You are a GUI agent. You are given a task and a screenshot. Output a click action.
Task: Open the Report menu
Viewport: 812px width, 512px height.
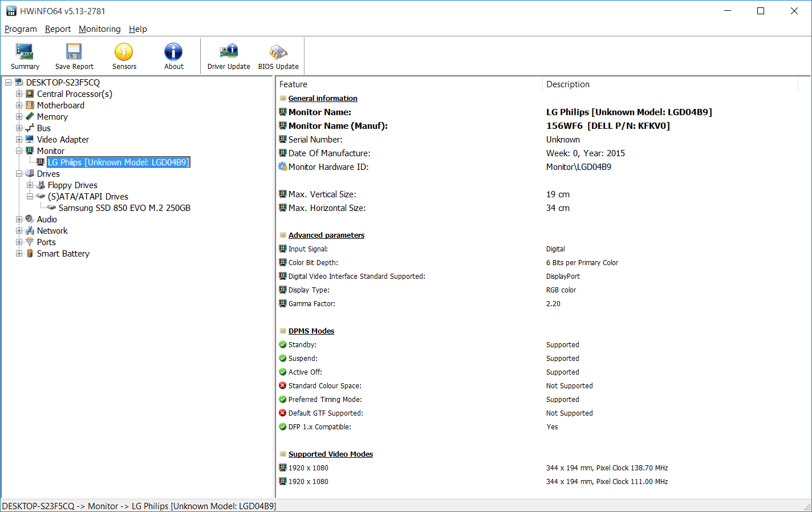click(x=58, y=29)
